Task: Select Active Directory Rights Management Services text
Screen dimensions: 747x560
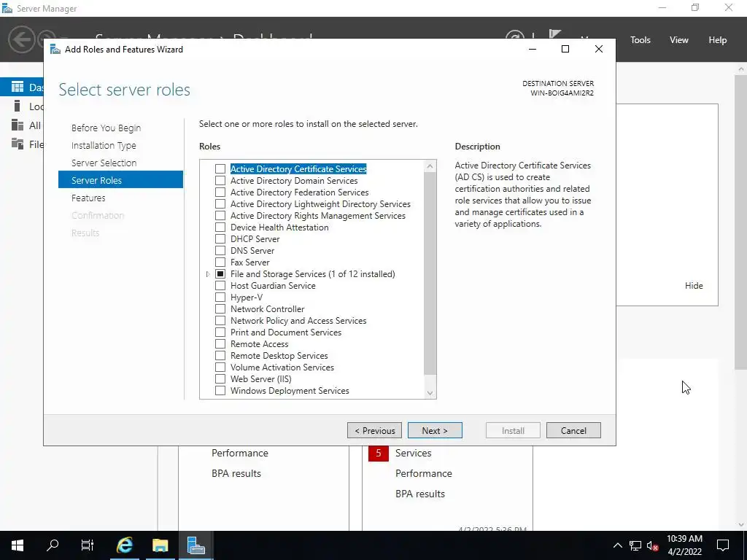Action: coord(318,216)
